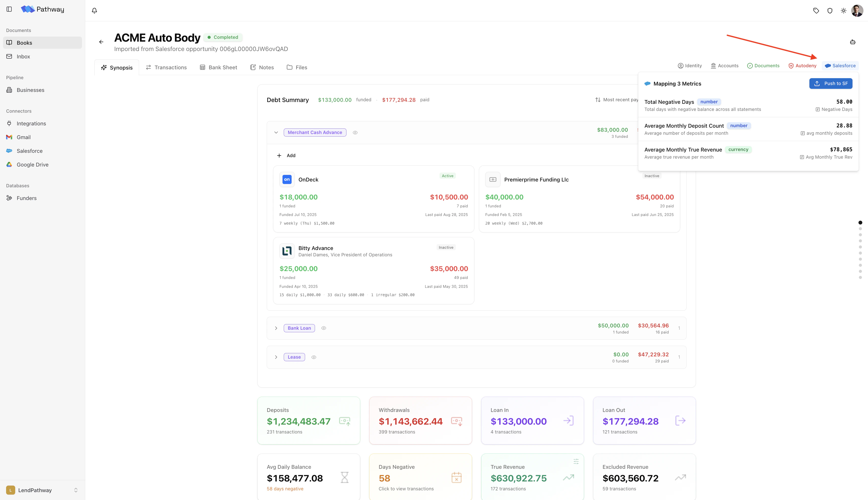The height and width of the screenshot is (500, 868).
Task: Select the Lease tag
Action: point(294,357)
